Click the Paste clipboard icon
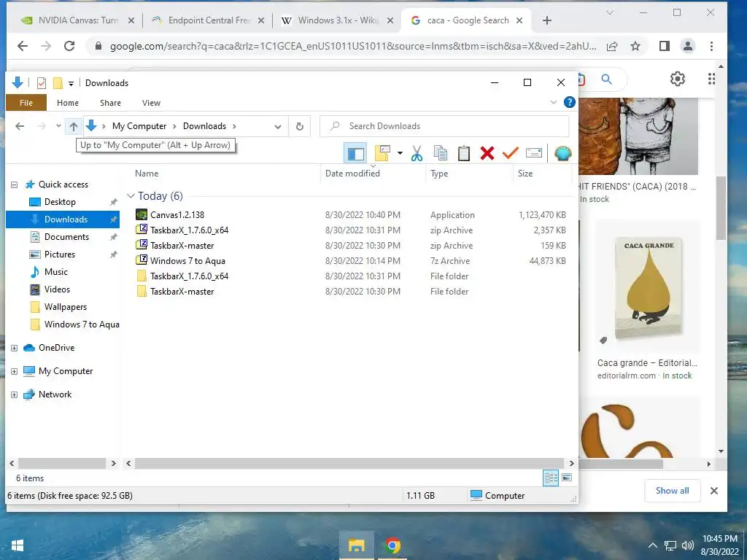Image resolution: width=747 pixels, height=560 pixels. [x=463, y=153]
